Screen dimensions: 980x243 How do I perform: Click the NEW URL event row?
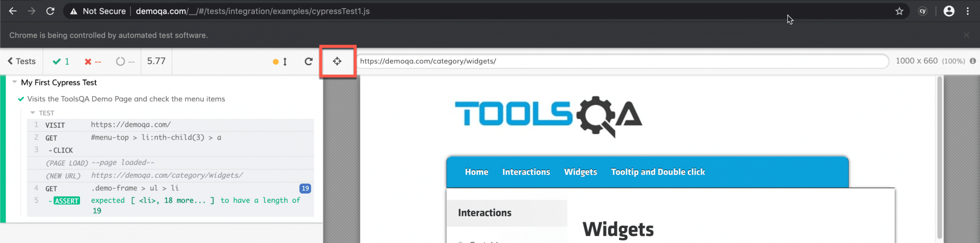[x=170, y=176]
